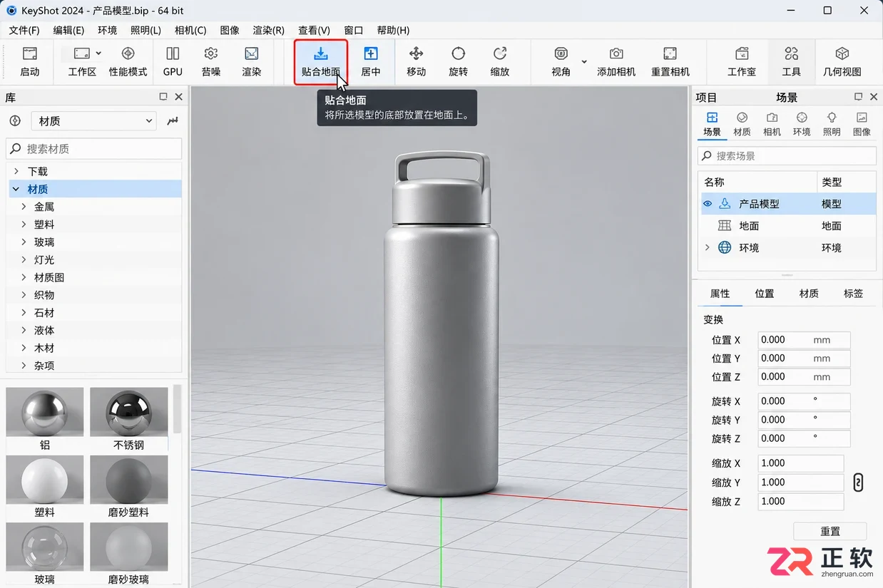Click the 视角 perspective icon

(561, 62)
